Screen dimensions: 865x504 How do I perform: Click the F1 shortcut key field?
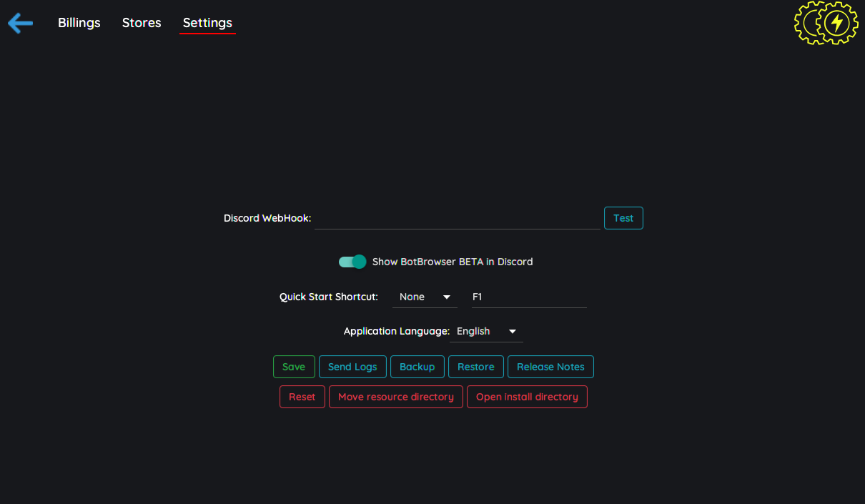tap(529, 297)
